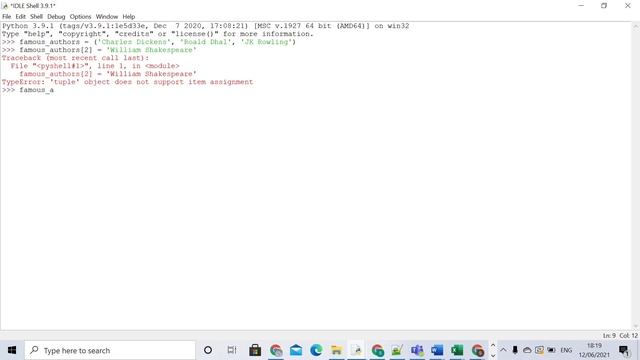The width and height of the screenshot is (640, 360).
Task: Click ENG language indicator
Action: tap(566, 350)
